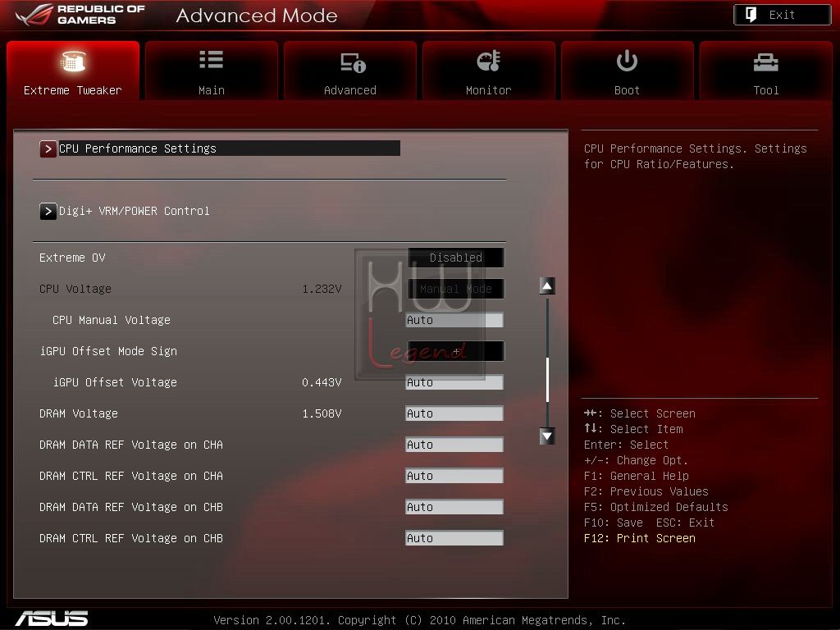Click the 1.508V DRAM voltage reading
Image resolution: width=840 pixels, height=630 pixels.
[322, 413]
